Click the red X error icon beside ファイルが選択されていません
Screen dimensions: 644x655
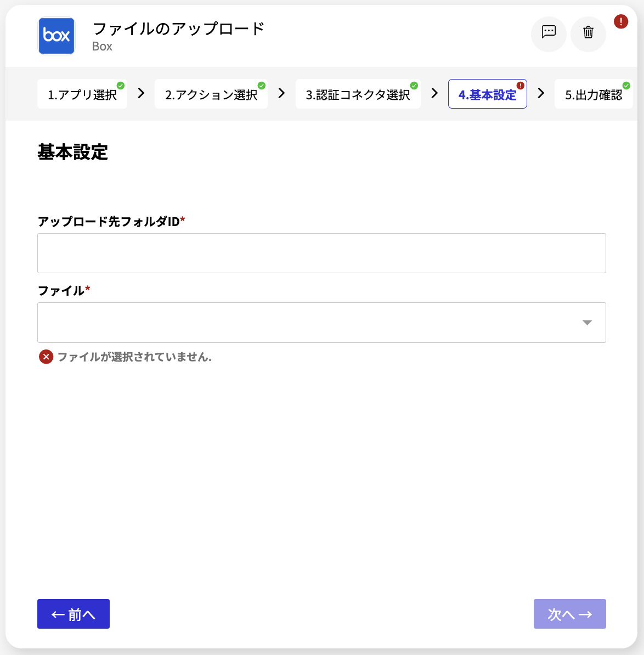46,357
